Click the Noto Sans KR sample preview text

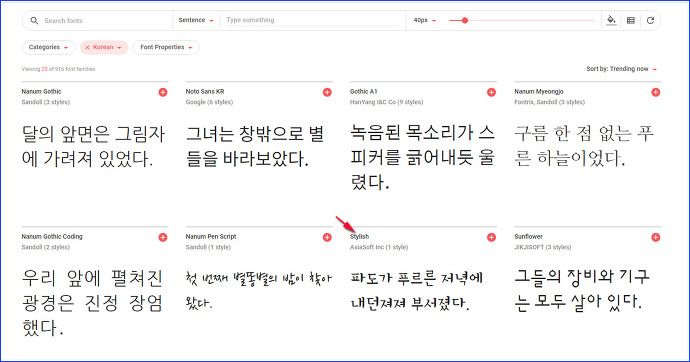pos(255,146)
